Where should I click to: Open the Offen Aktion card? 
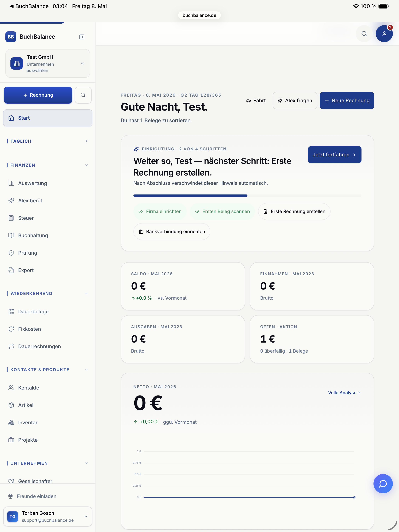coord(312,339)
